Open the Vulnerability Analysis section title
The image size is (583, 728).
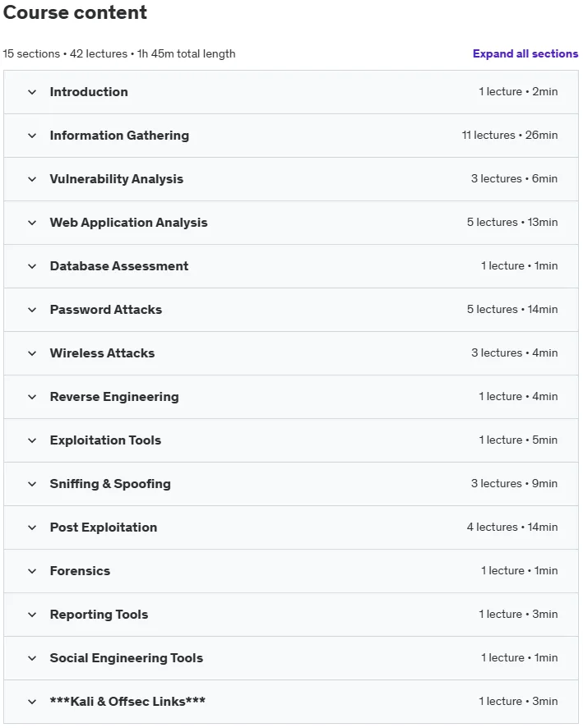coord(117,179)
